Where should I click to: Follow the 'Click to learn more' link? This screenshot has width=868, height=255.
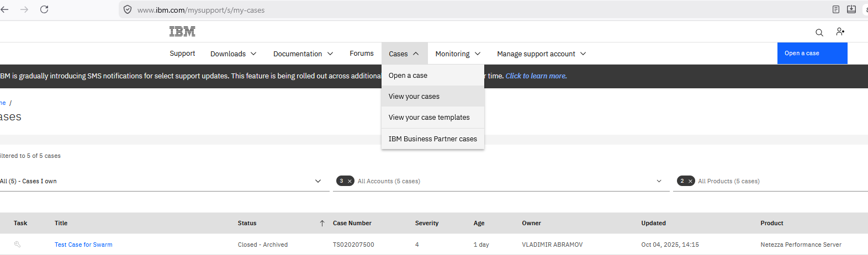536,76
